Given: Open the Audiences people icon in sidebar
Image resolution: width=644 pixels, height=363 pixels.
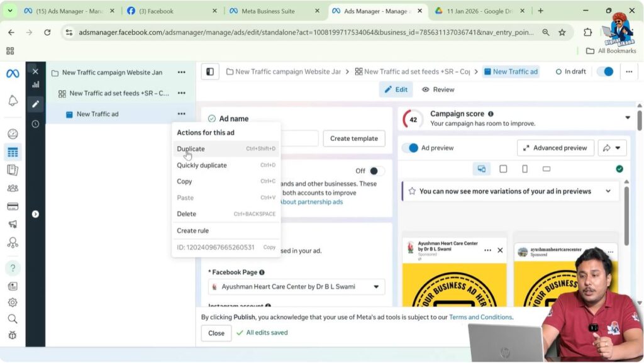Looking at the screenshot, I should point(13,187).
